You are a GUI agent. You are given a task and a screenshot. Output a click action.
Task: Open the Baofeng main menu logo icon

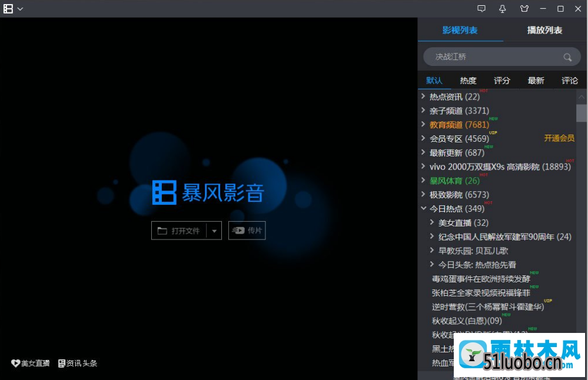[8, 9]
